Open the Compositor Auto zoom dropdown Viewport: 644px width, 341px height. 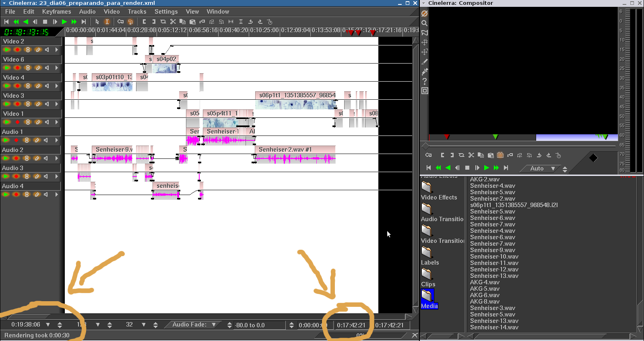[x=553, y=168]
